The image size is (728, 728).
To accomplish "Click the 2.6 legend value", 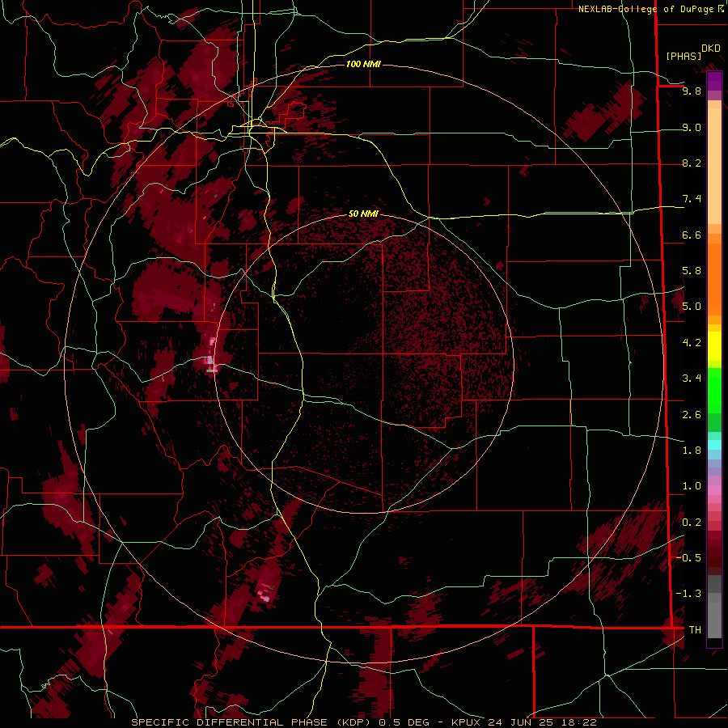I will click(x=692, y=414).
